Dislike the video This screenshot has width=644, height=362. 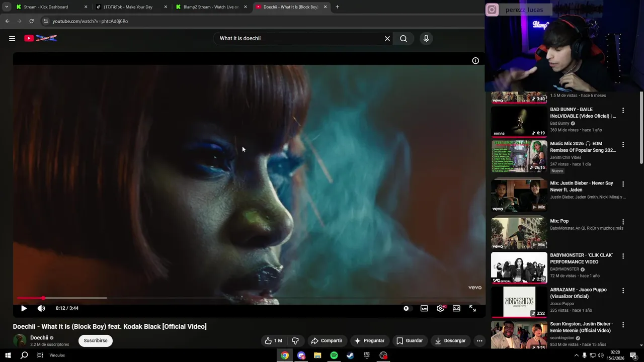(295, 340)
